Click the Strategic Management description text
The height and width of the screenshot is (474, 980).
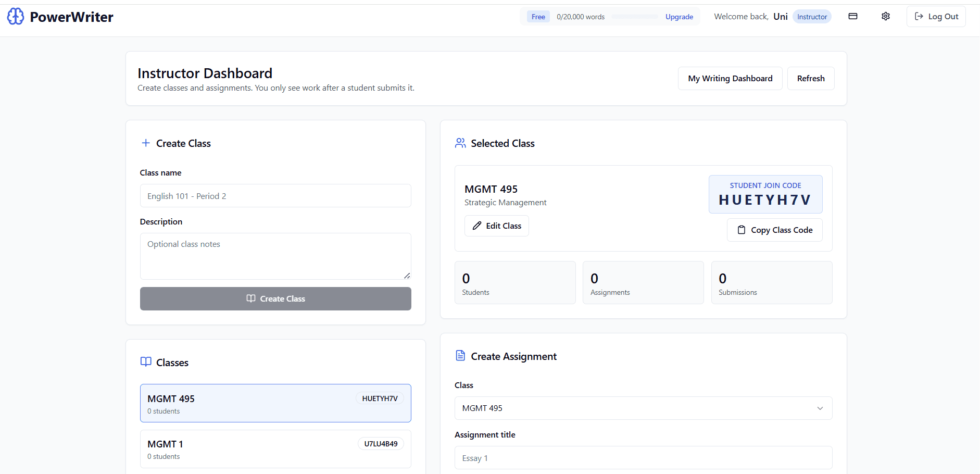click(505, 203)
